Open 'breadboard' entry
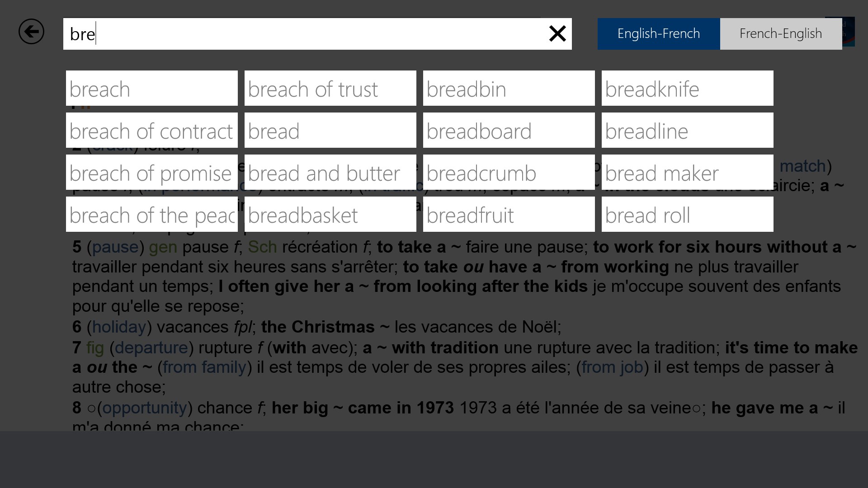868x488 pixels. 509,131
